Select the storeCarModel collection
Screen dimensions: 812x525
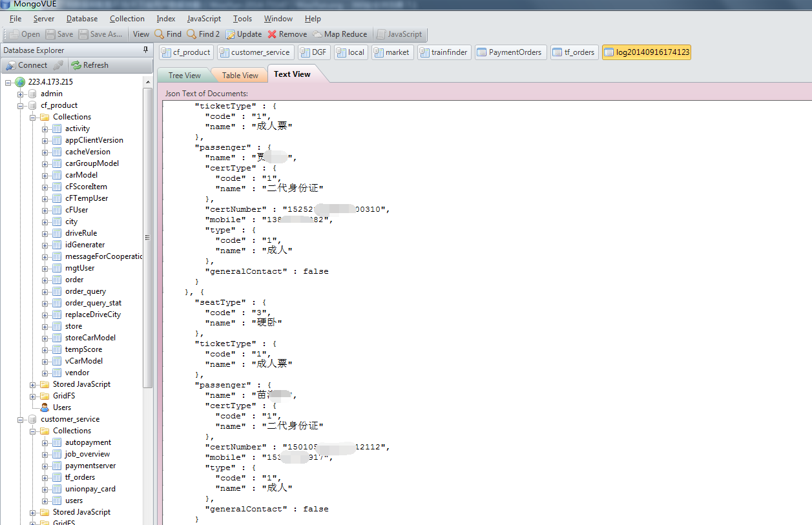point(90,338)
